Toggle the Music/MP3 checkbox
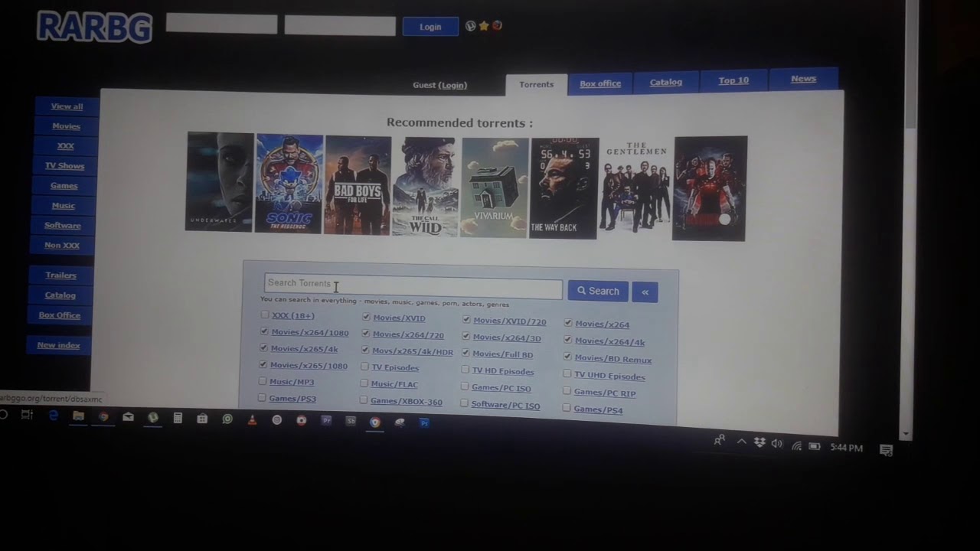This screenshot has height=551, width=980. [x=263, y=381]
